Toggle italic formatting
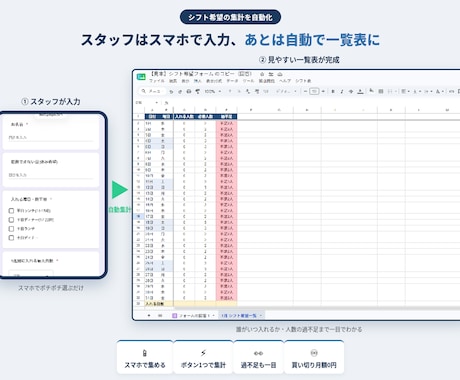Viewport: 460px width, 380px height. 342,91
